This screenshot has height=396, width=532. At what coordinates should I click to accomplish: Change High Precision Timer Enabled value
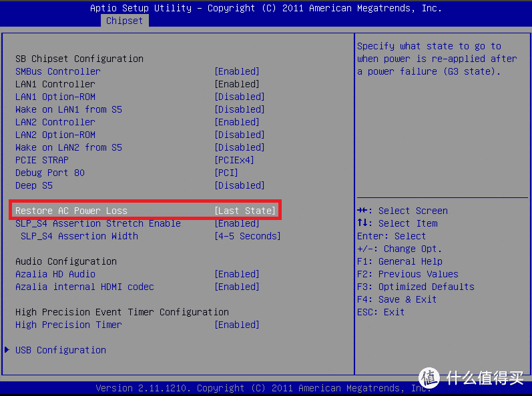click(237, 325)
